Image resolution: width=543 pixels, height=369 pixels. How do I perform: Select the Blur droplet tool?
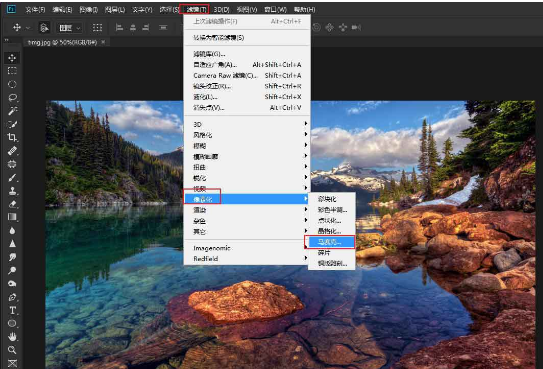coord(12,231)
